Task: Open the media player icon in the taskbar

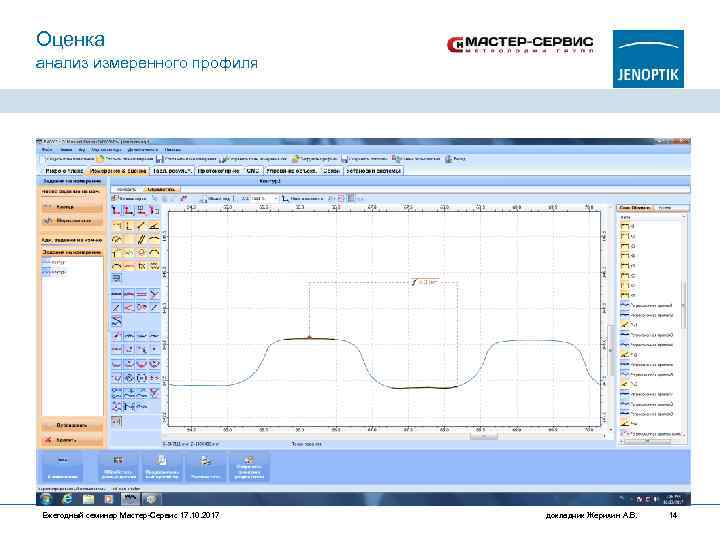Action: (x=109, y=499)
